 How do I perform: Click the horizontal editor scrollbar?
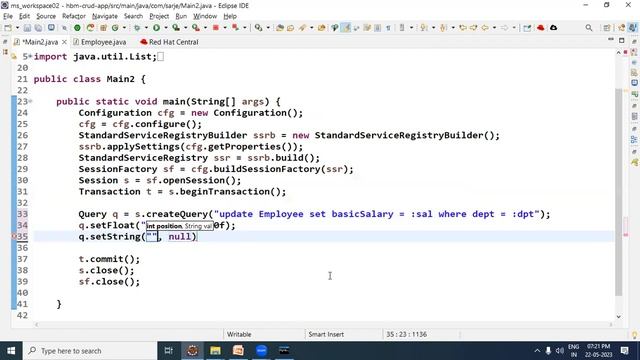pyautogui.click(x=324, y=324)
